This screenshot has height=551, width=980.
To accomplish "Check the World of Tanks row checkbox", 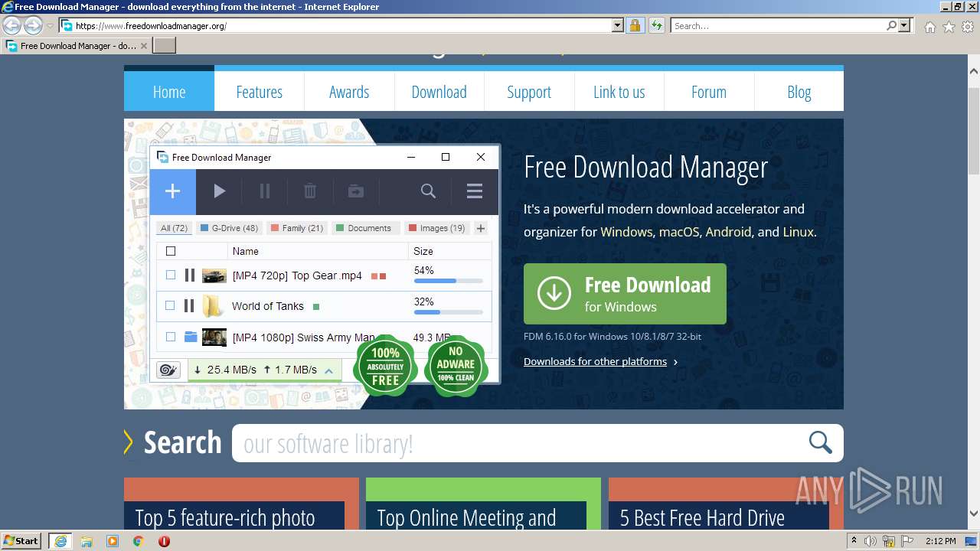I will pos(171,305).
